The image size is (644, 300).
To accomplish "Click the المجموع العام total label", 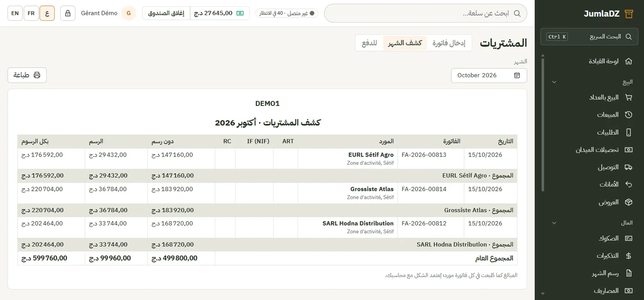I will 494,259.
